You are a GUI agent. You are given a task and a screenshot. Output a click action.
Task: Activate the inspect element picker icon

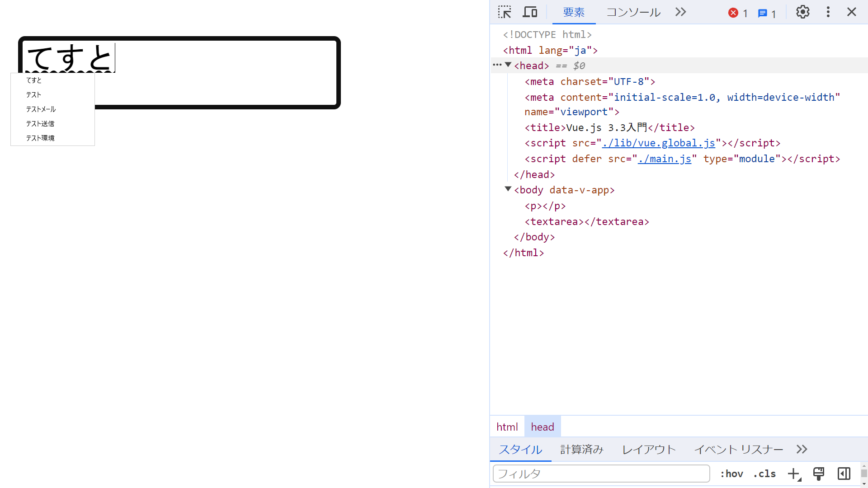click(x=505, y=12)
